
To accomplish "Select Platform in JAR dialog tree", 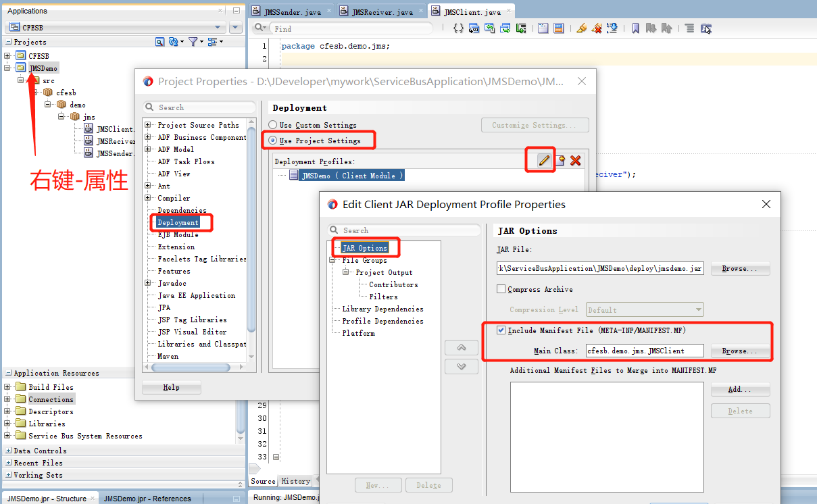I will tap(358, 333).
